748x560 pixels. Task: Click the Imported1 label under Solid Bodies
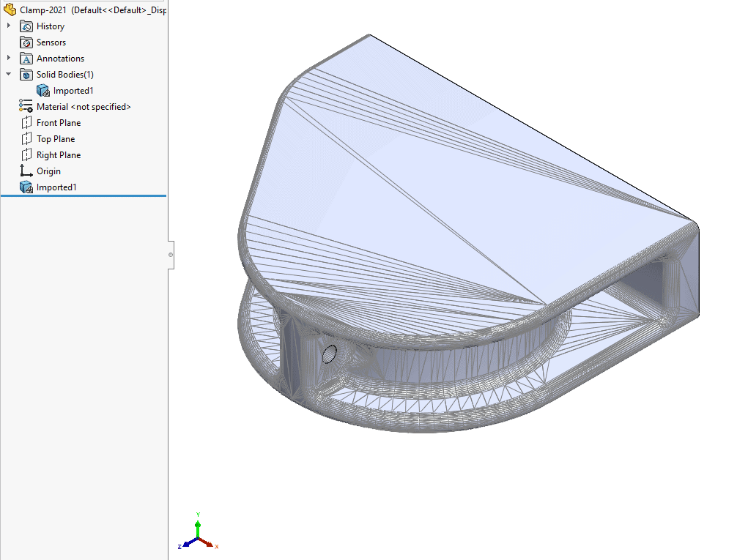(x=73, y=90)
